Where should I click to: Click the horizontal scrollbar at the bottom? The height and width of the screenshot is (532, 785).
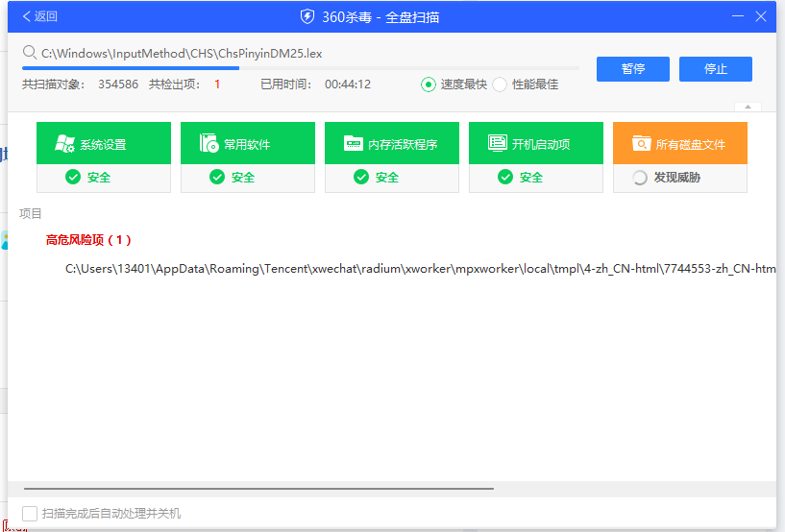(258, 489)
